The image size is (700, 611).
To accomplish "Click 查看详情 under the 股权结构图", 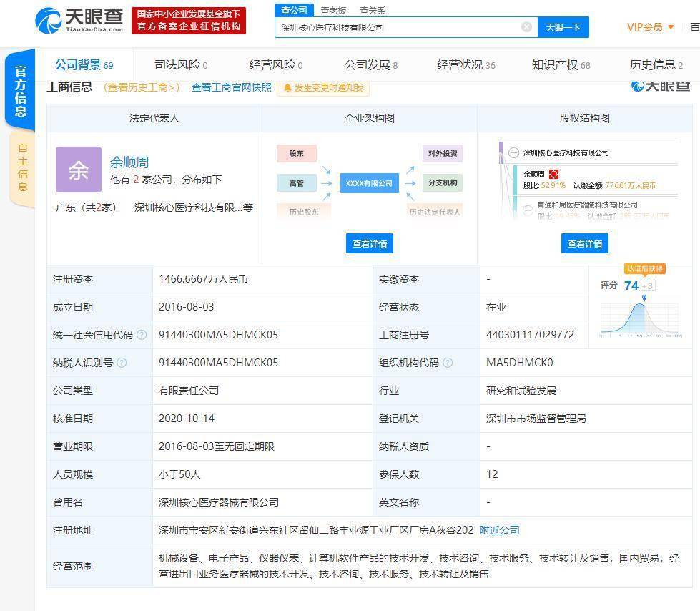I will [585, 243].
